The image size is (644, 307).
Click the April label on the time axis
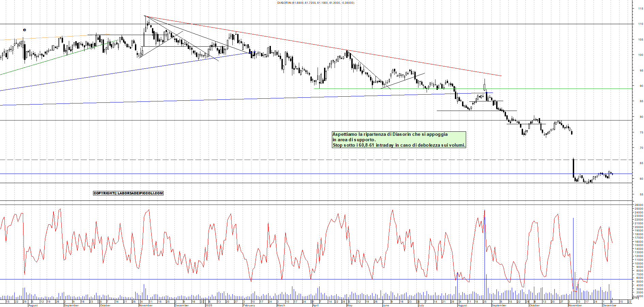point(316,305)
